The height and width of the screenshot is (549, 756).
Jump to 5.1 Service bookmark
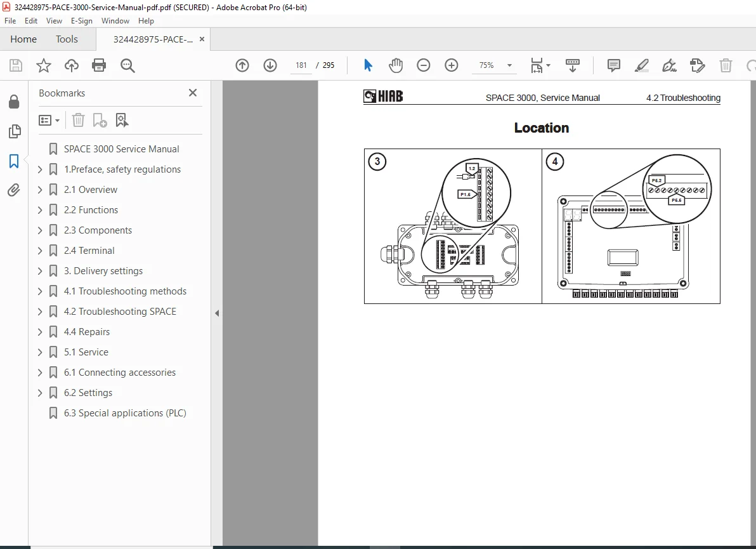(x=86, y=352)
